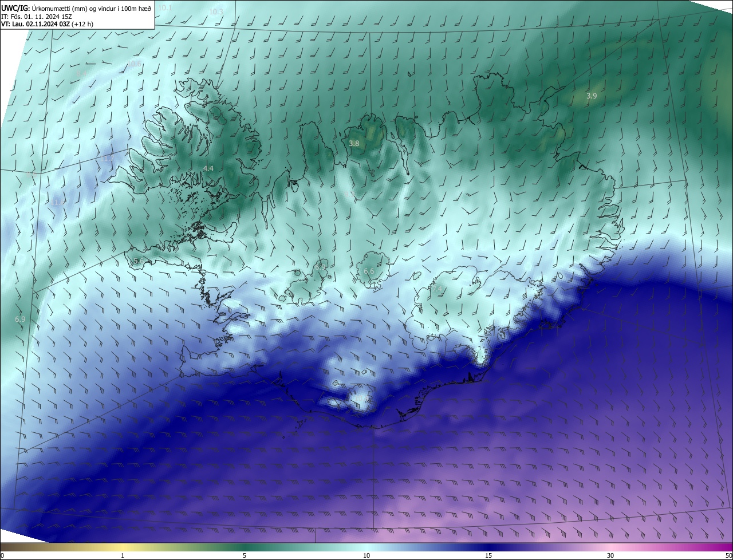Click the 'IT: Fös. 01. 11. 2024 15Z' line
The width and height of the screenshot is (733, 560).
tap(37, 17)
